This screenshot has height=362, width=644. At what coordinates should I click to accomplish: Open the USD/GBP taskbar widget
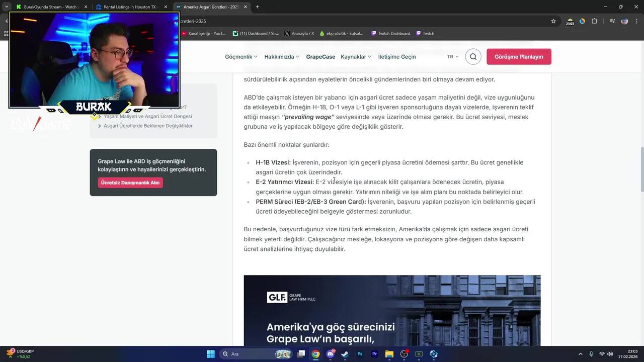20,354
